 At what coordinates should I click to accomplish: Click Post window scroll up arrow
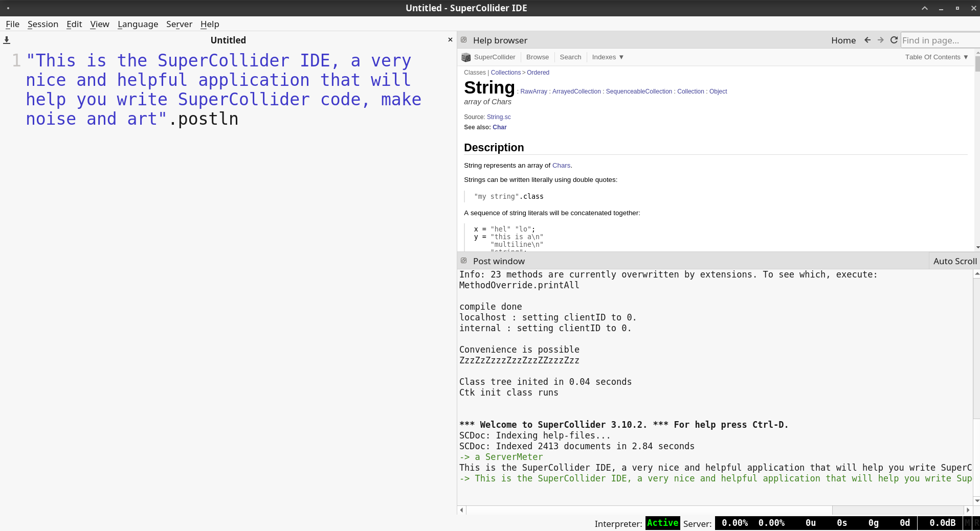tap(976, 274)
